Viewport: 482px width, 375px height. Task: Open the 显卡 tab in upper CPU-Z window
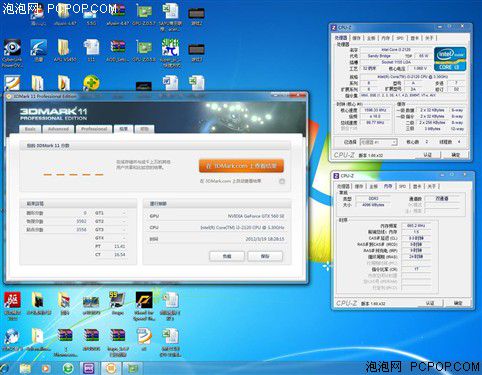[415, 38]
